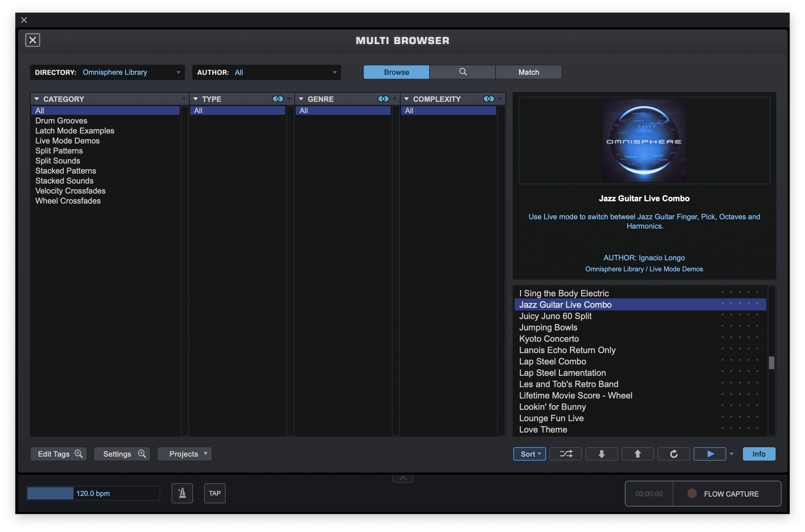
Task: Select the Stacked Patterns category
Action: click(105, 171)
